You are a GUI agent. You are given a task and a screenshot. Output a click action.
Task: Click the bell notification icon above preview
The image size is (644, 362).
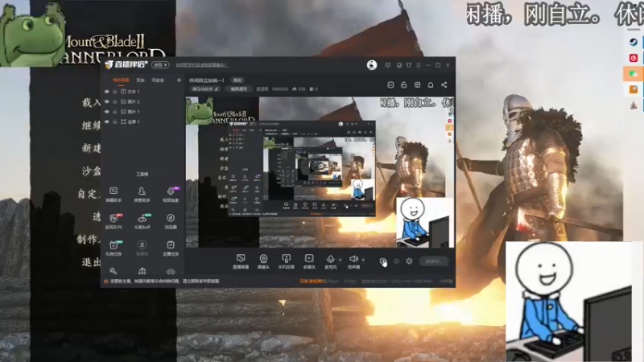point(431,84)
